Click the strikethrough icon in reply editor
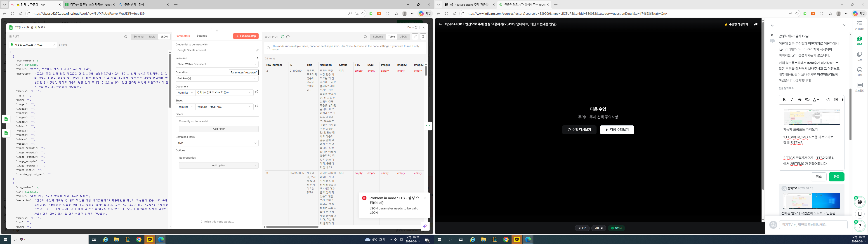868x244 pixels. pos(800,100)
